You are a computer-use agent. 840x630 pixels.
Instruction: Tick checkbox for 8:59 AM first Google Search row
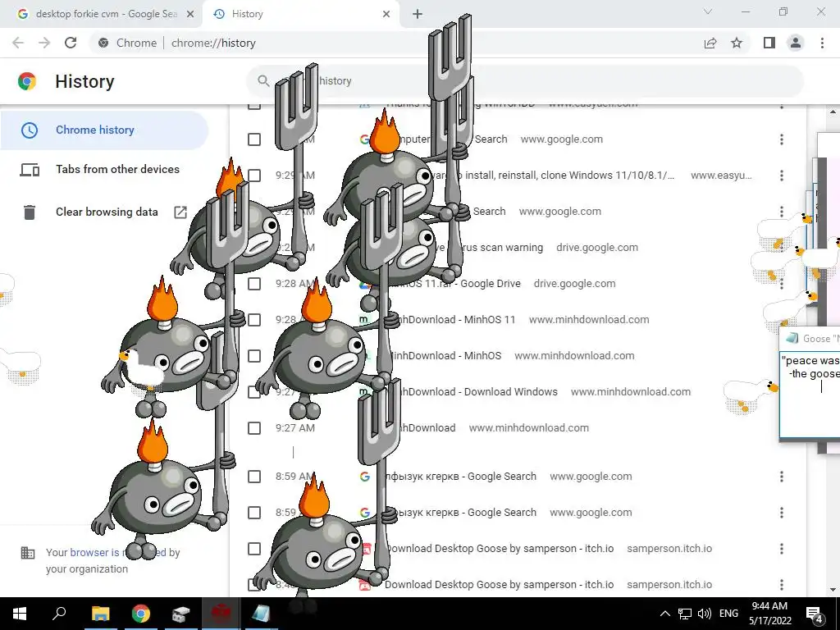(254, 477)
